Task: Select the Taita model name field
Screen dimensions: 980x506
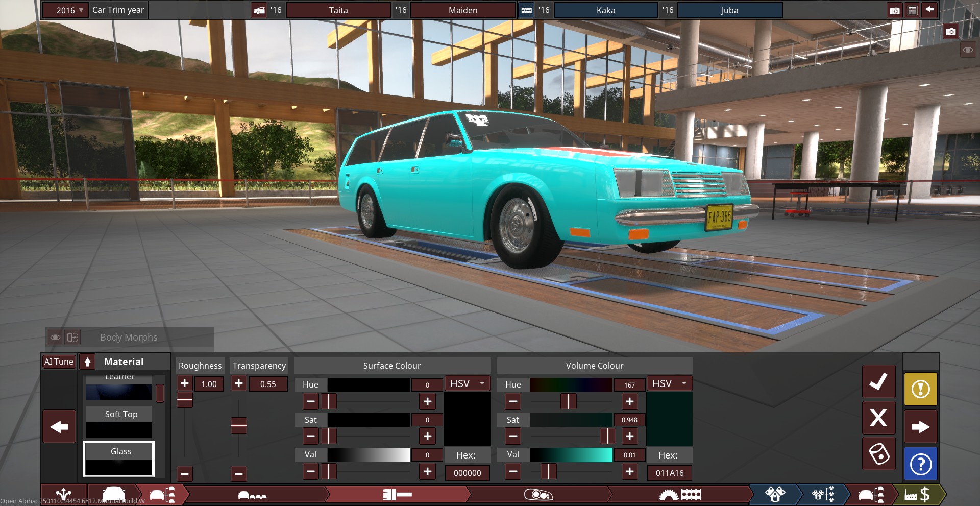Action: (338, 10)
